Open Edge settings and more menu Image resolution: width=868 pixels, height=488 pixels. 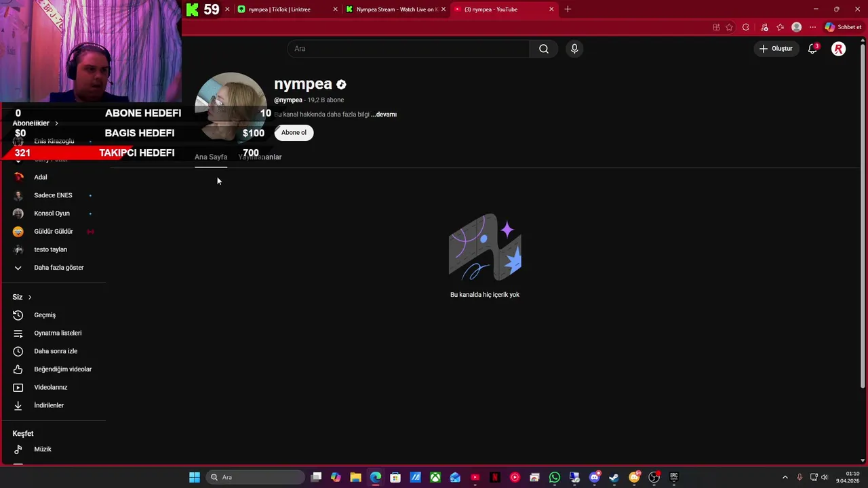(x=812, y=27)
